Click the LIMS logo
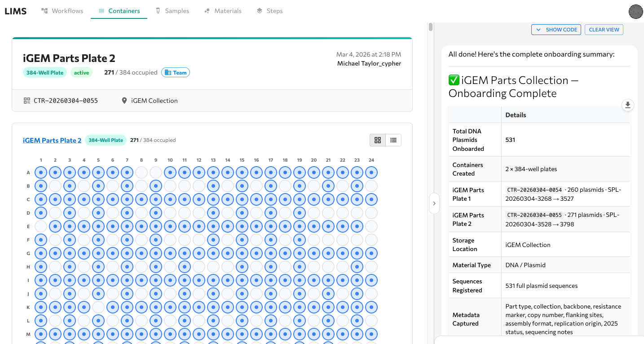The image size is (644, 344). click(x=16, y=11)
